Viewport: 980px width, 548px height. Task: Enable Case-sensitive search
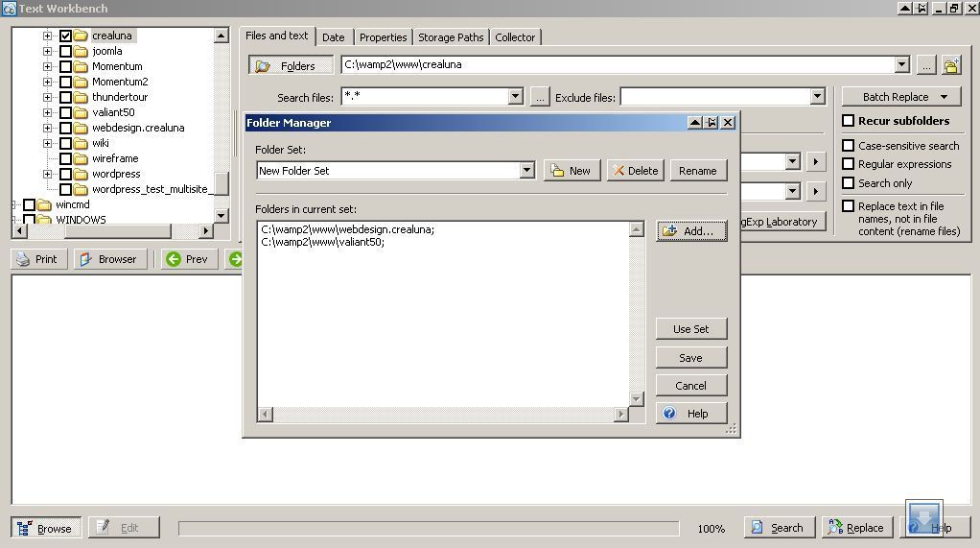[x=848, y=146]
